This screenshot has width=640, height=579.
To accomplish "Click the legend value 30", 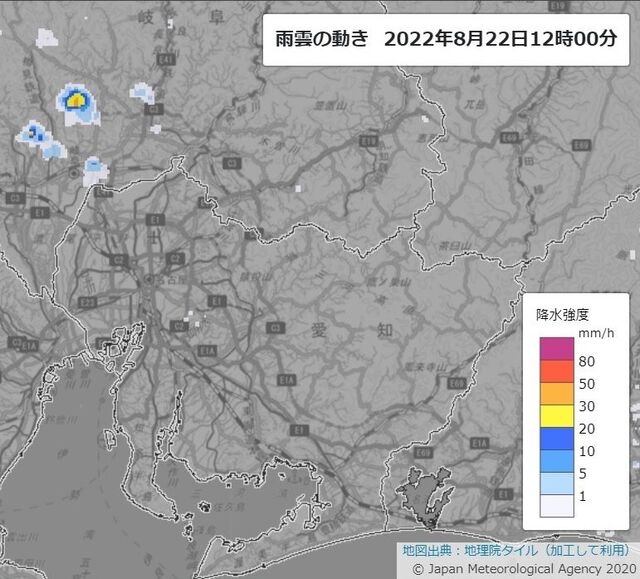I will click(x=587, y=406).
